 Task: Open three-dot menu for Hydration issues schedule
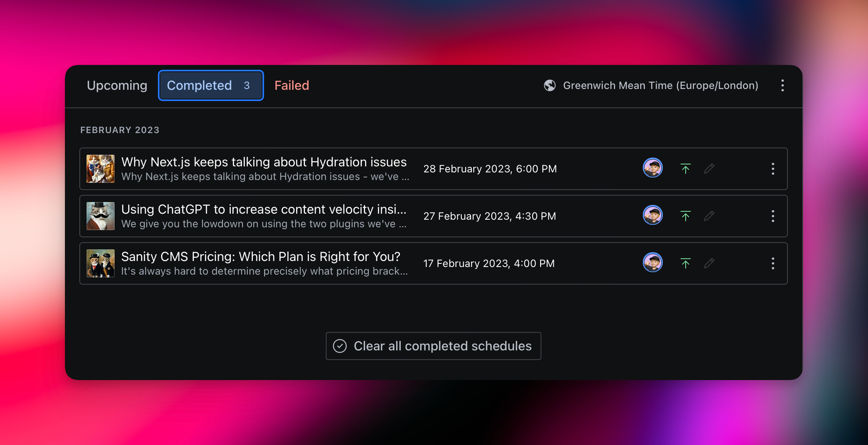tap(773, 169)
